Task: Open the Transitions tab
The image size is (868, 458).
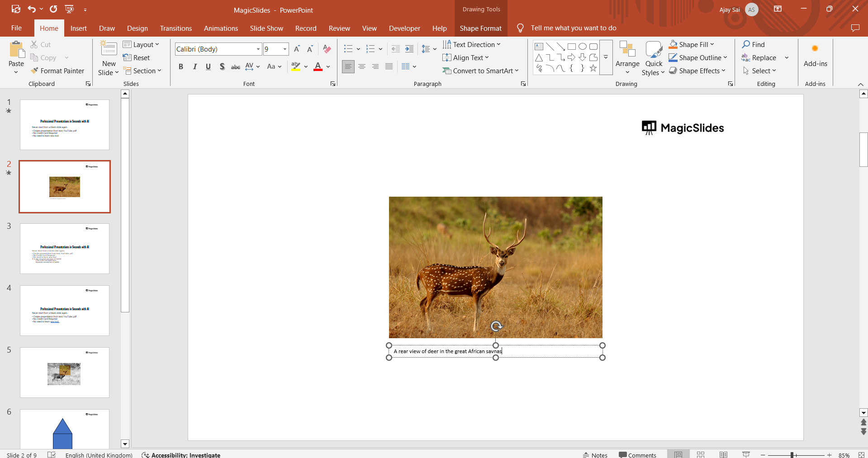Action: (x=175, y=28)
